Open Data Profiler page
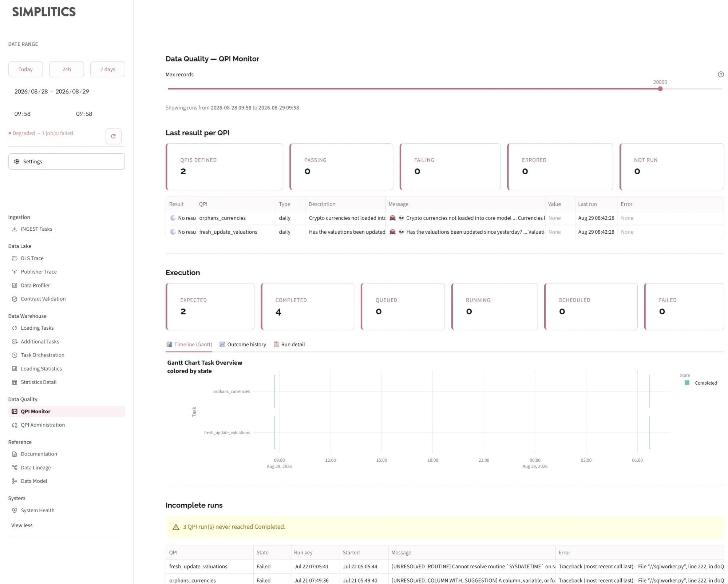Screen dimensions: 728x584 (35, 285)
